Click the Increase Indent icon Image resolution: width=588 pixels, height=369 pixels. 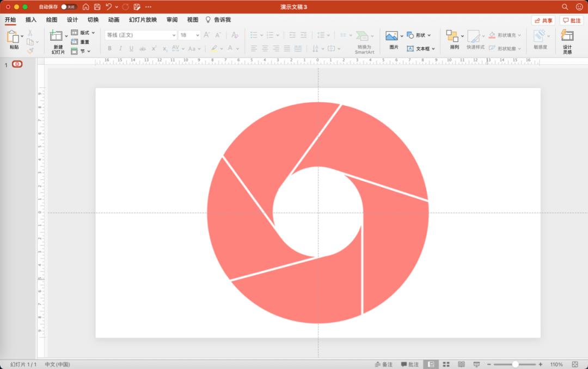304,35
